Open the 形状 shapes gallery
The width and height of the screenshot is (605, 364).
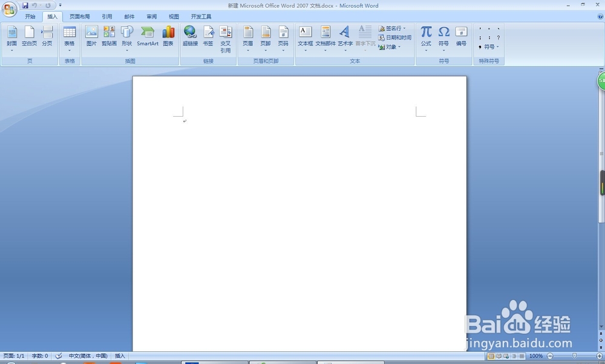pos(127,39)
